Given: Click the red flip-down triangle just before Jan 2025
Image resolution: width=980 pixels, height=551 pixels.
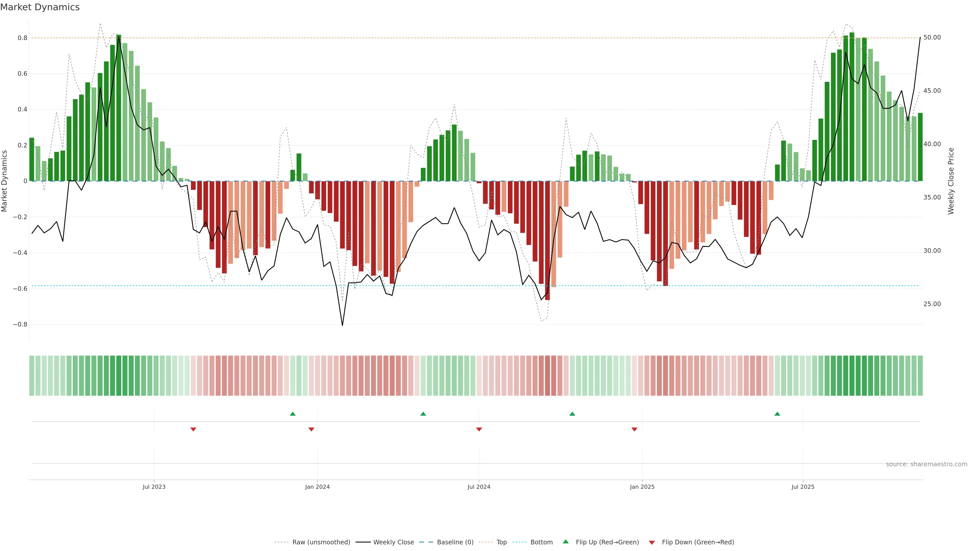Looking at the screenshot, I should (x=634, y=429).
